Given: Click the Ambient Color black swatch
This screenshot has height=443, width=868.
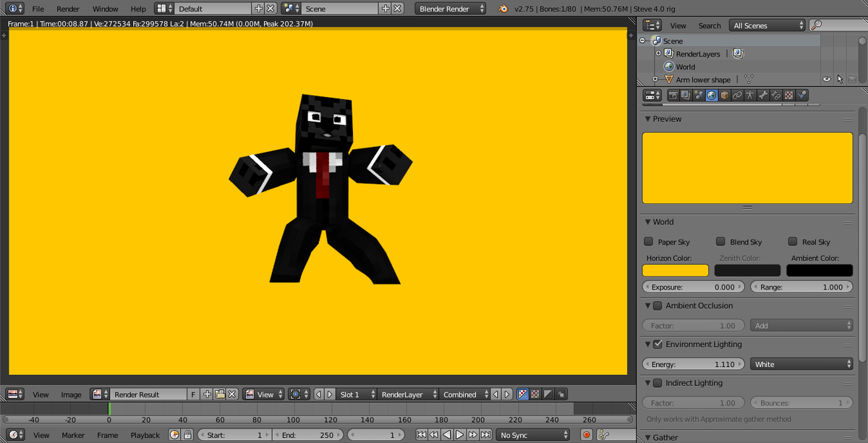Looking at the screenshot, I should tap(820, 270).
